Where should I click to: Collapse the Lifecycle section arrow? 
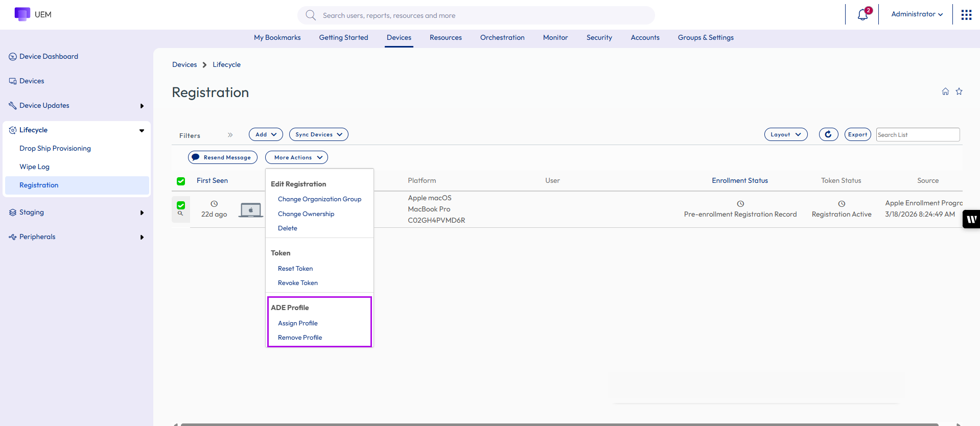[142, 131]
